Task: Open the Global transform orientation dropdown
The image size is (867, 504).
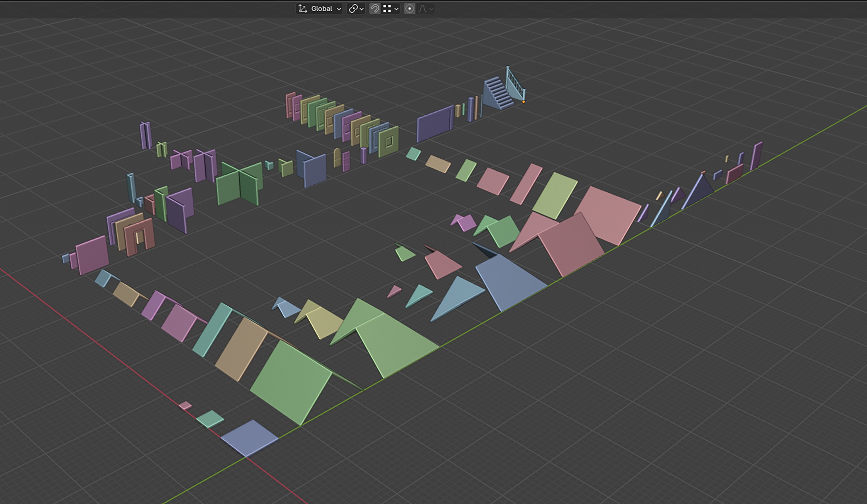Action: 319,8
